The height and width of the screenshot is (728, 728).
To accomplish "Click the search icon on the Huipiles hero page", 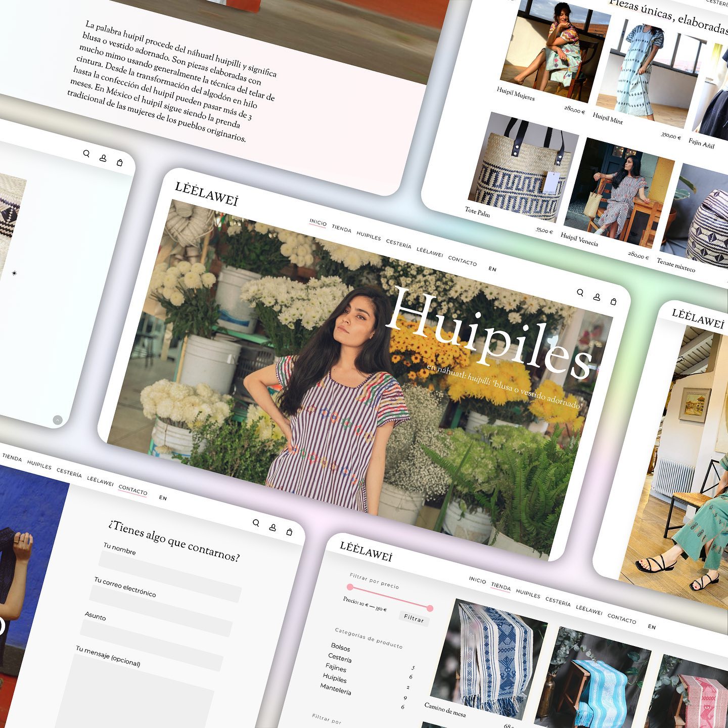I will click(580, 293).
